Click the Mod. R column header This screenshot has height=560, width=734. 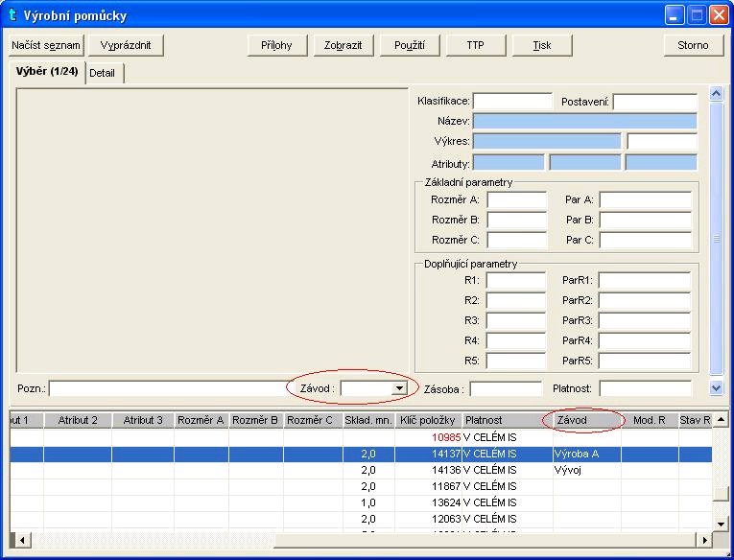click(x=650, y=420)
